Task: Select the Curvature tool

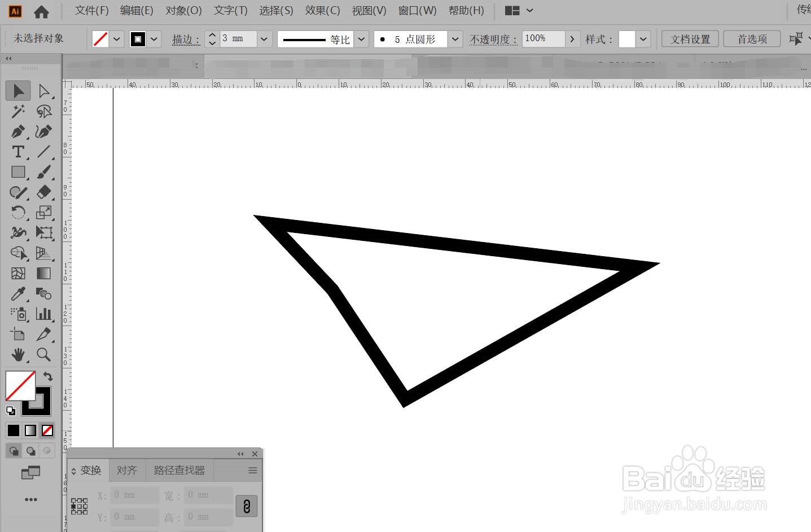Action: click(43, 131)
